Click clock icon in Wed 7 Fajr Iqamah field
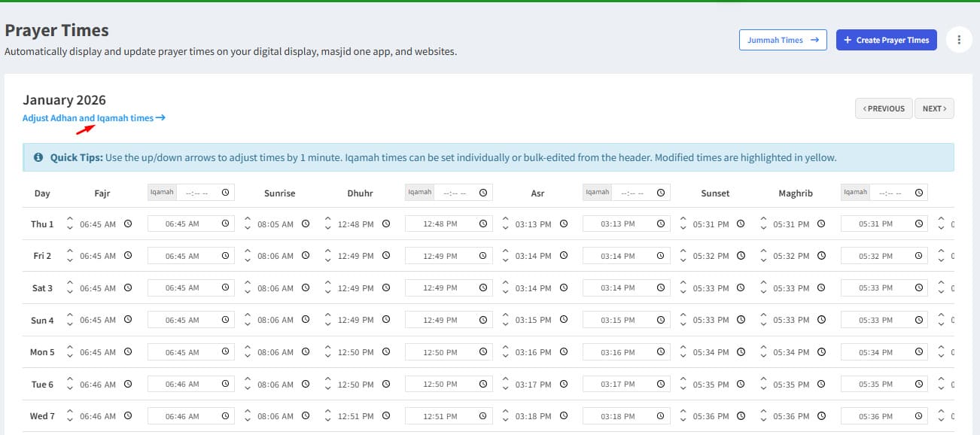The image size is (980, 435). (225, 415)
